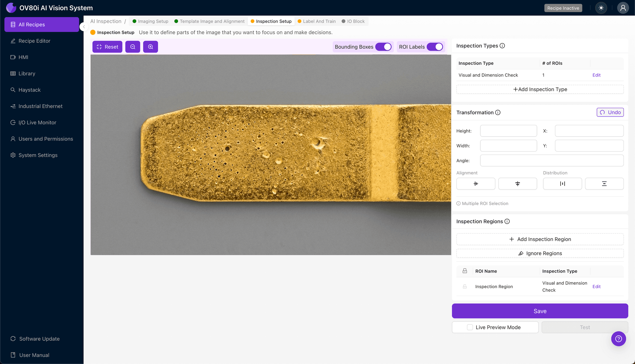Click the first Distribution icon (horizontal)
635x364 pixels.
(x=562, y=184)
